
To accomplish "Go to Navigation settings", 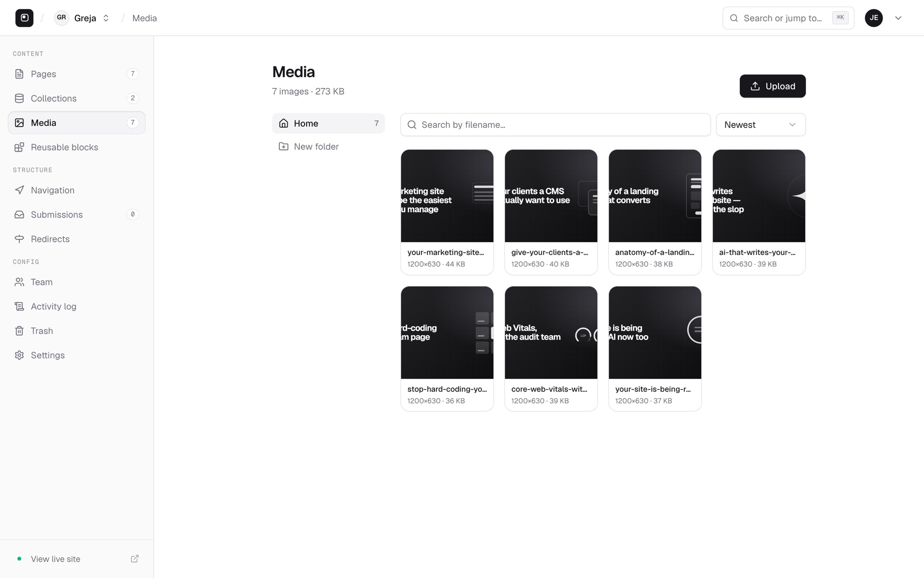I will [77, 190].
